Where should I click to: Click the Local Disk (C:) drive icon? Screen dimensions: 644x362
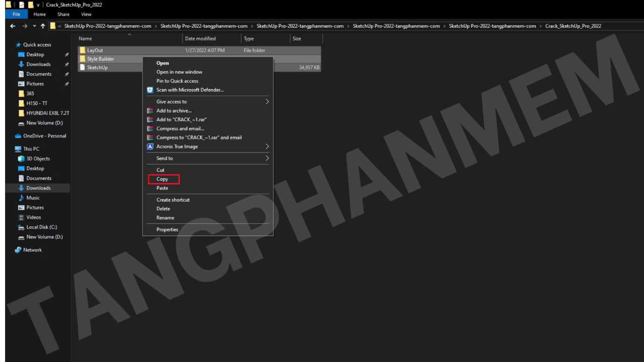21,227
